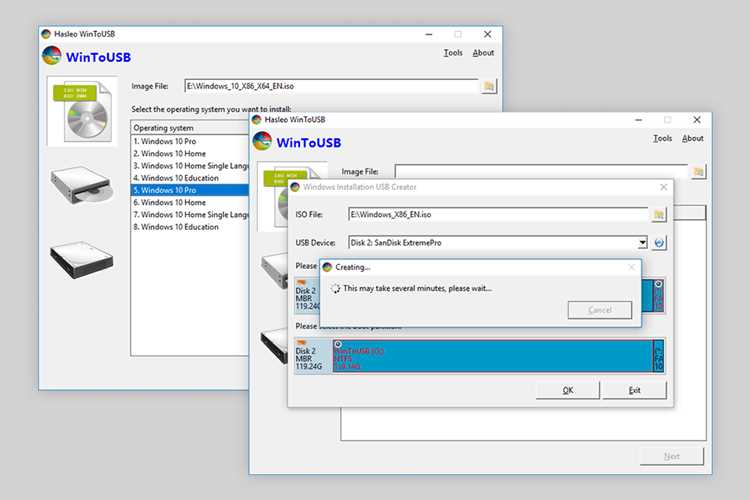This screenshot has height=500, width=750.
Task: Refresh the USB Device list
Action: (659, 243)
